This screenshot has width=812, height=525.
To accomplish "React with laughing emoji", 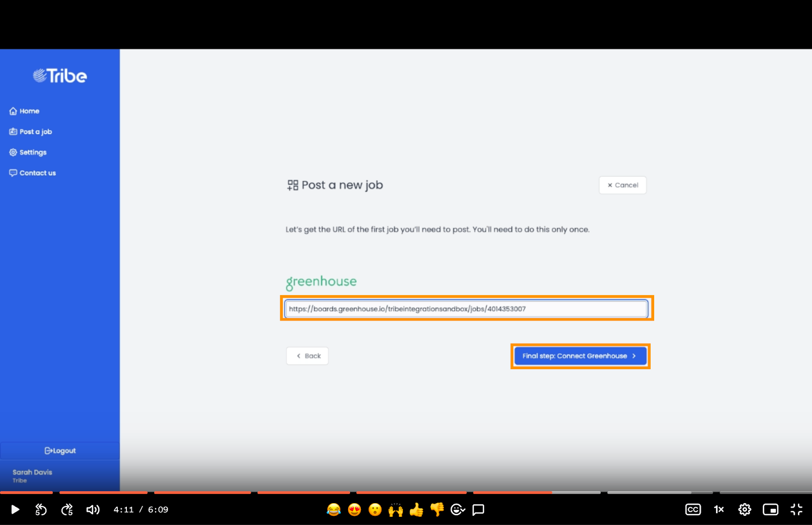I will click(333, 509).
